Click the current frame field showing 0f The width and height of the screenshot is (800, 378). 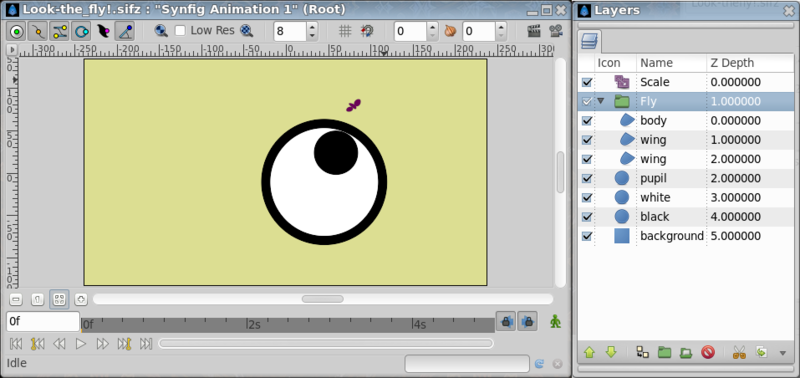point(43,321)
